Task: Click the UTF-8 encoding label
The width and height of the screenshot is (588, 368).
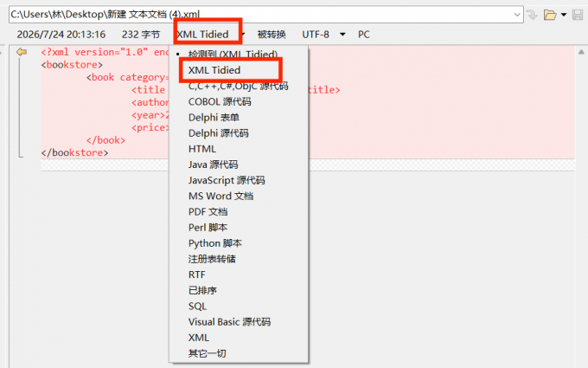Action: (x=316, y=35)
